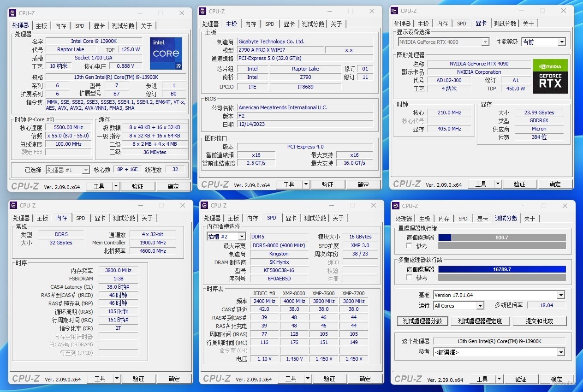
Task: Check 參考 under multi-thread score bar
Action: 409,278
